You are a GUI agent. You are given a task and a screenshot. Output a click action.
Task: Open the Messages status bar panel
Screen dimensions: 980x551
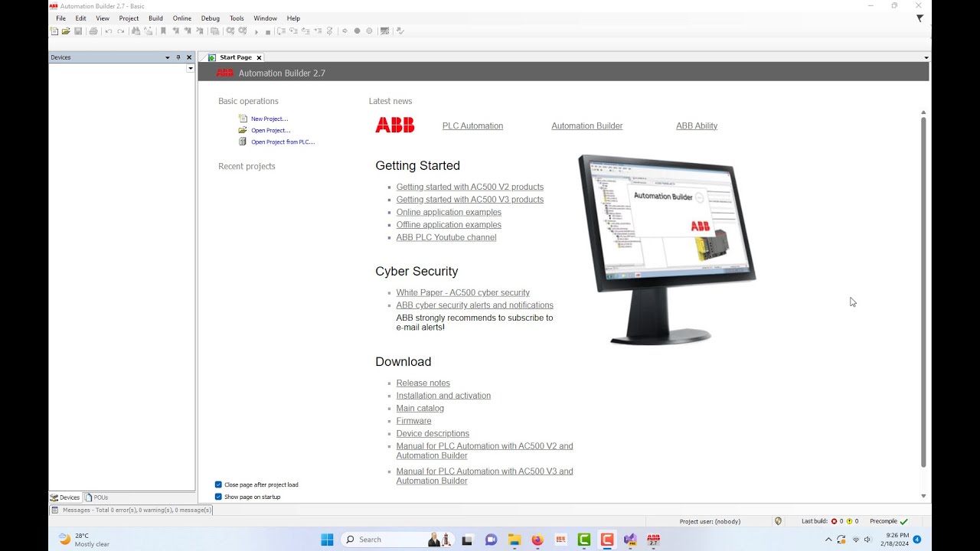click(131, 510)
